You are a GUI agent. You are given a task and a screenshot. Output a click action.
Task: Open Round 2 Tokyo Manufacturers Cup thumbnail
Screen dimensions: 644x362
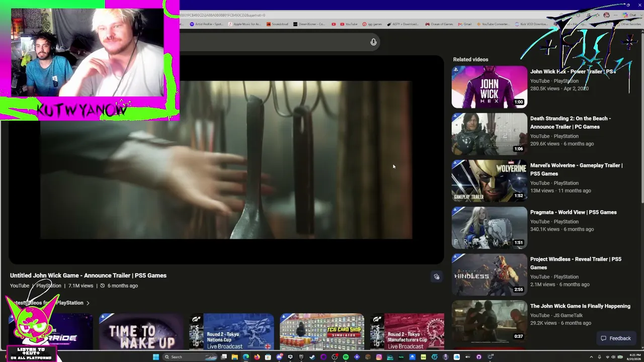coord(408,332)
